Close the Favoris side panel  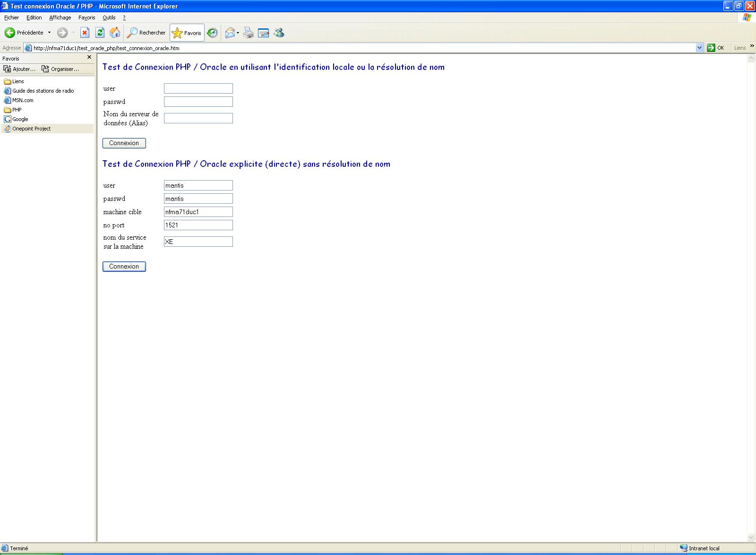[x=89, y=57]
